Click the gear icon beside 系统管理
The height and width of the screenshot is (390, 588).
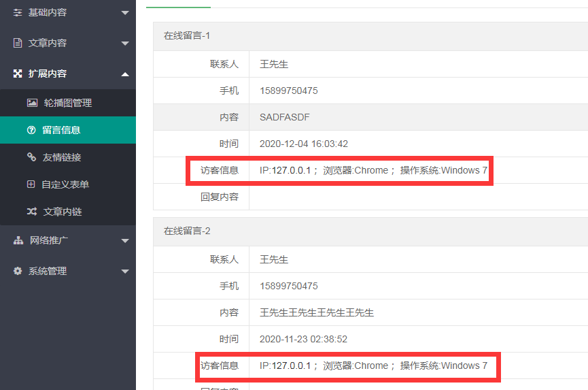(18, 271)
